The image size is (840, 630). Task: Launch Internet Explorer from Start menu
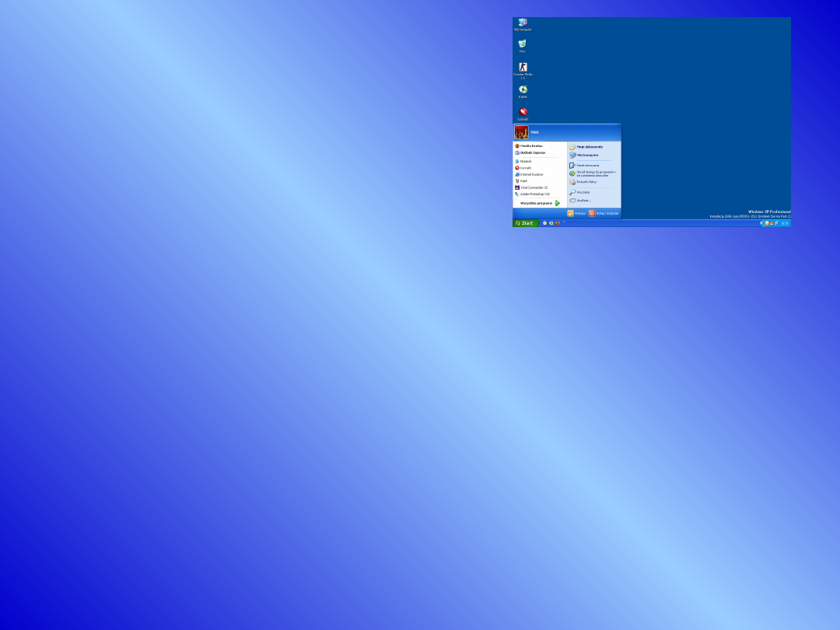tap(529, 175)
